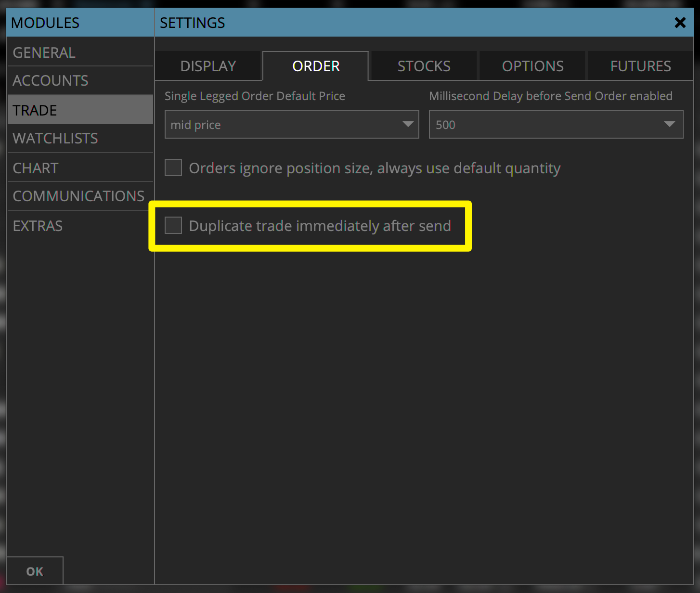This screenshot has width=700, height=593.
Task: Open the FUTURES settings tab
Action: click(640, 66)
